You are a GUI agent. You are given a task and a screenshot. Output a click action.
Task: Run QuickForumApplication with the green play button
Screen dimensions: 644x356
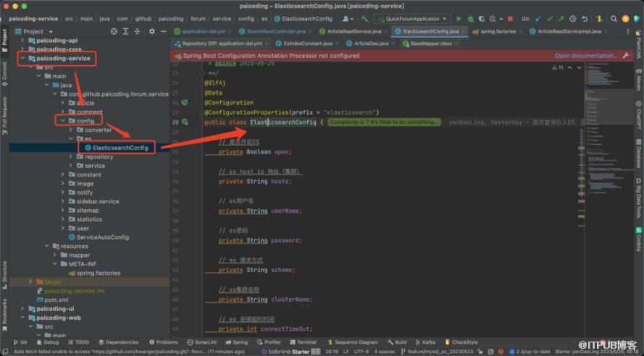click(x=459, y=19)
